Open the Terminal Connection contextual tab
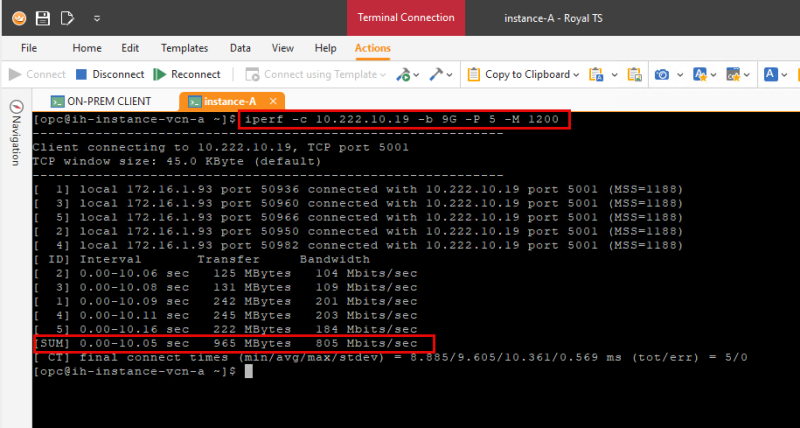This screenshot has width=800, height=428. (x=405, y=18)
